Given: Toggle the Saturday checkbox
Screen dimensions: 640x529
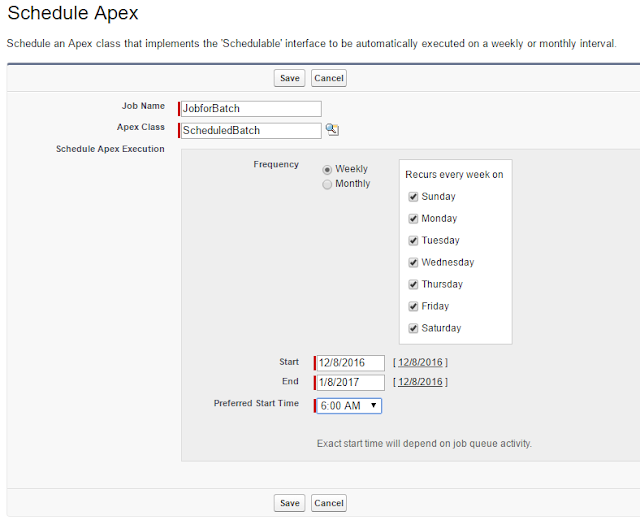Looking at the screenshot, I should click(x=413, y=329).
